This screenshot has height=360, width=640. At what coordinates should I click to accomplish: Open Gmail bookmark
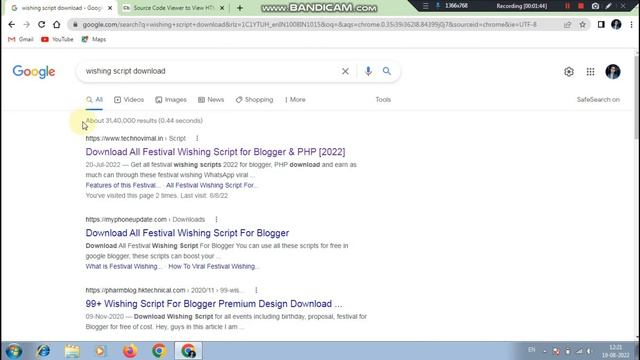tap(21, 39)
